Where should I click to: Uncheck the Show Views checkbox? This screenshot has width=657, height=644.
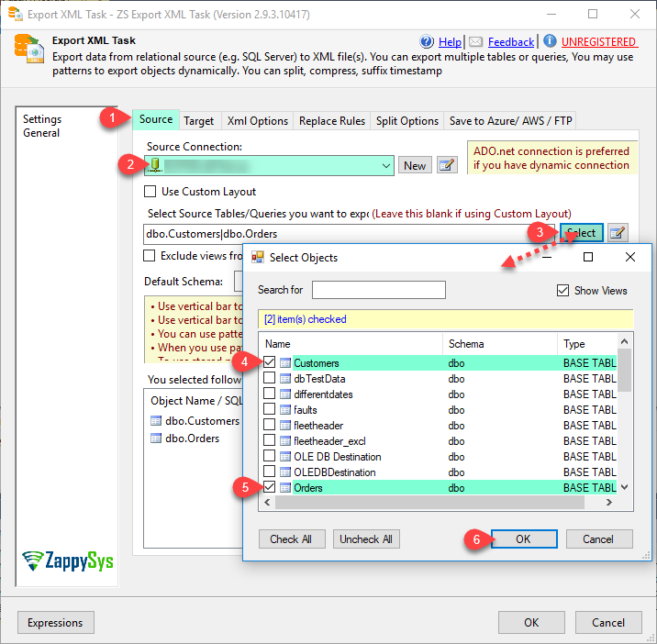tap(562, 291)
